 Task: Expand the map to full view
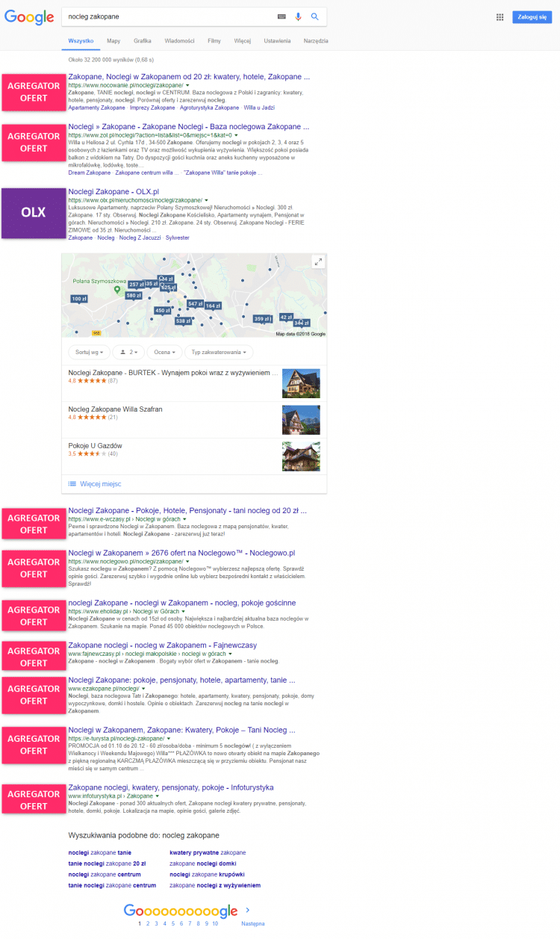[319, 261]
